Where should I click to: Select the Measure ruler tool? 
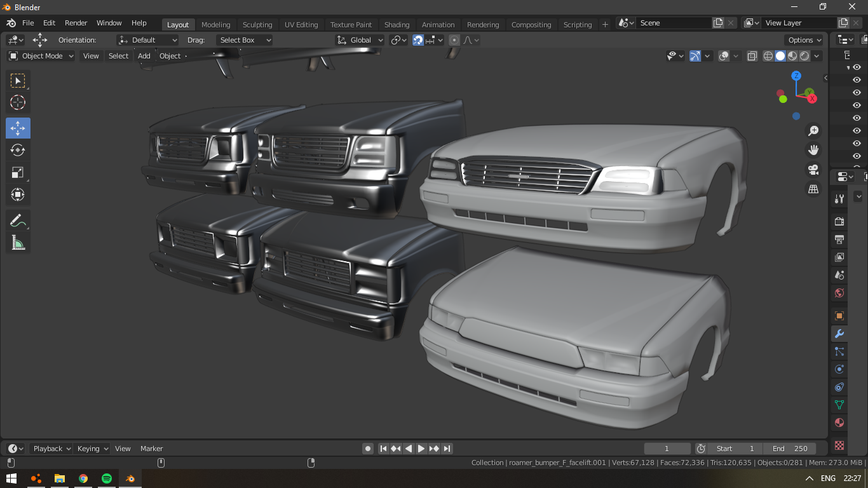(x=18, y=242)
